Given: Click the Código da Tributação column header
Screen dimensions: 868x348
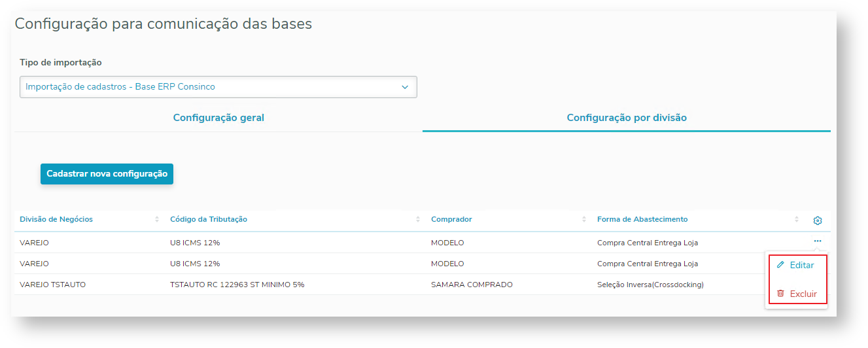Looking at the screenshot, I should click(x=209, y=219).
